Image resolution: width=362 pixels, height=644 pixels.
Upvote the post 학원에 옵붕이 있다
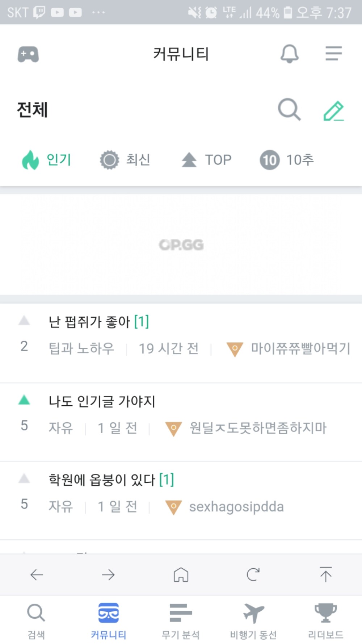24,479
